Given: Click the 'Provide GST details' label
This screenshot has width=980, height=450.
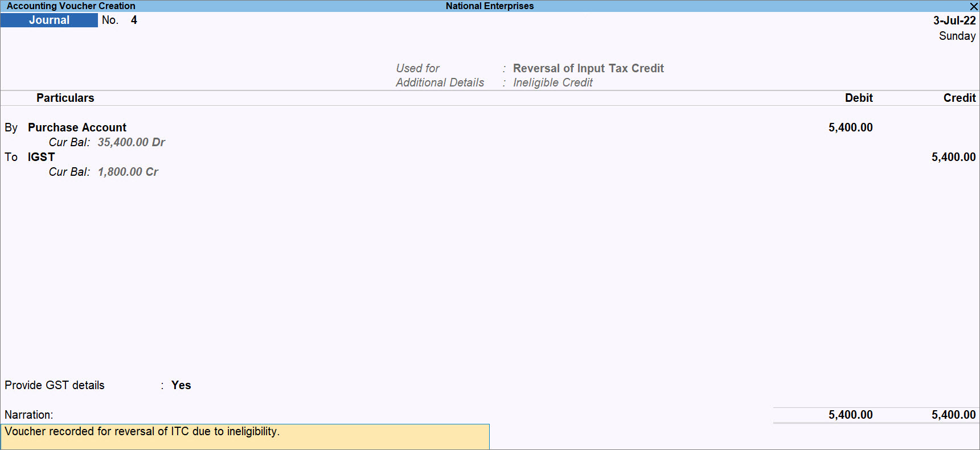Looking at the screenshot, I should pyautogui.click(x=55, y=385).
